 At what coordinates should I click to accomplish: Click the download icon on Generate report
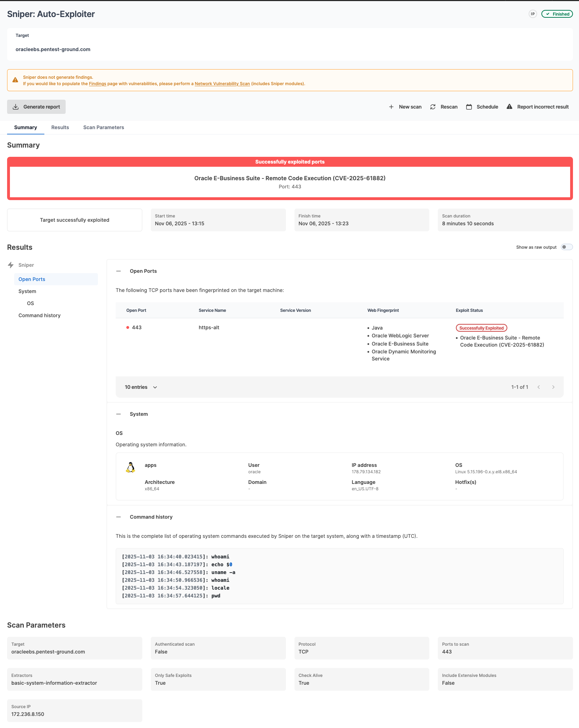coord(16,107)
